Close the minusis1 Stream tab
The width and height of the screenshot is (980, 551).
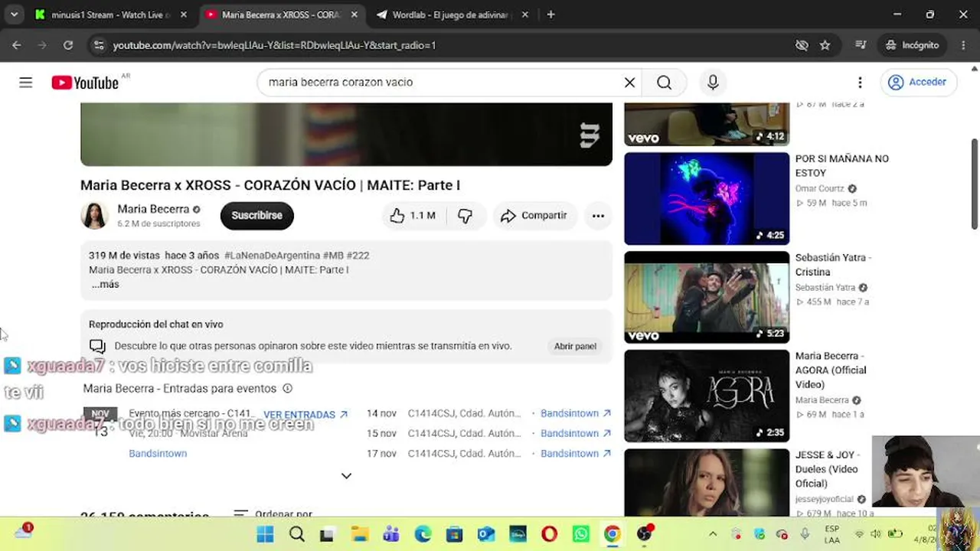[x=184, y=15]
